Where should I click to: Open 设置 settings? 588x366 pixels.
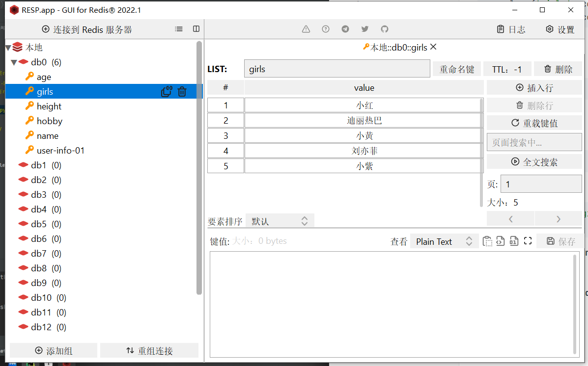[560, 29]
